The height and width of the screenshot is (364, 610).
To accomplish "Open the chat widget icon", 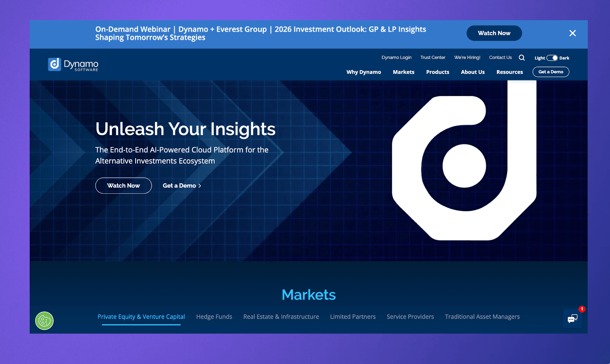I will [573, 319].
